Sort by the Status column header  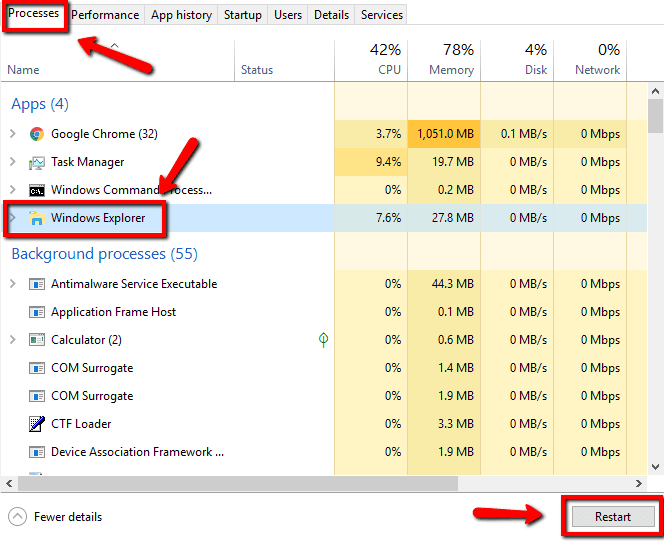[284, 60]
